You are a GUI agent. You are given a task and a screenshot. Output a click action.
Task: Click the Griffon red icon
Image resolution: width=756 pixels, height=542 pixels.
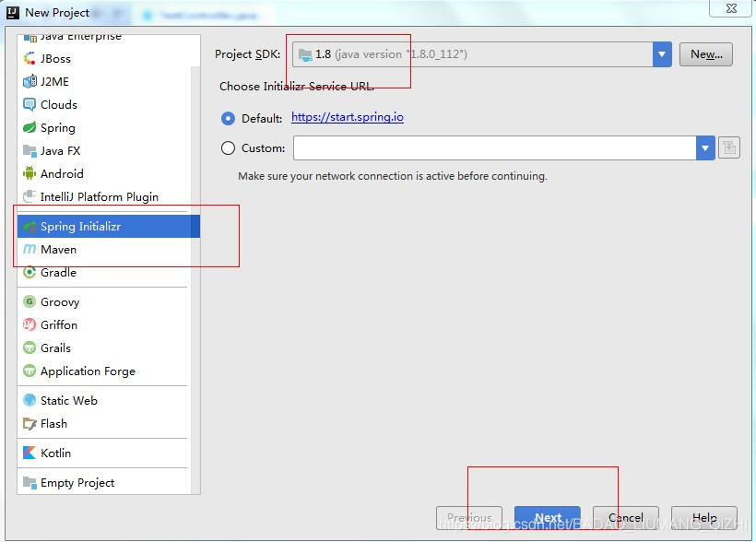point(30,325)
